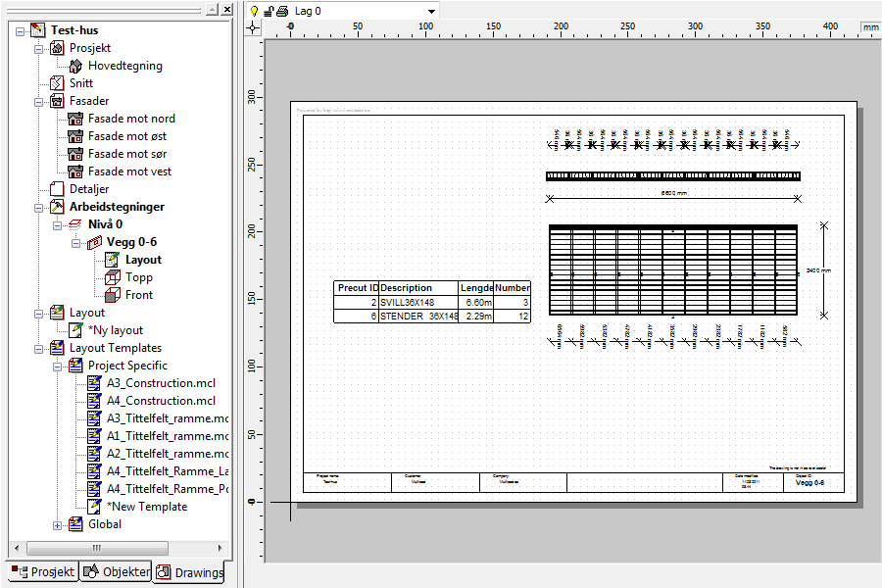Click the Prosjekt folder icon
This screenshot has width=882, height=588.
57,48
